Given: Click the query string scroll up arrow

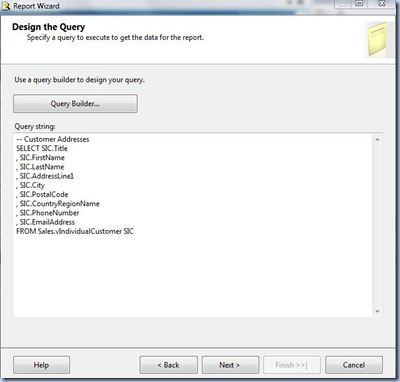Looking at the screenshot, I should (x=377, y=139).
